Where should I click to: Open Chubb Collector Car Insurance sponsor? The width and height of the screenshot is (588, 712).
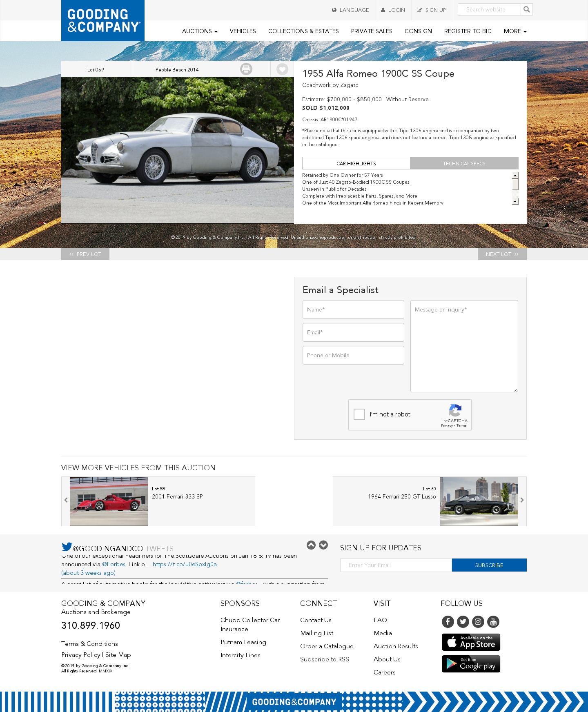[x=250, y=625]
